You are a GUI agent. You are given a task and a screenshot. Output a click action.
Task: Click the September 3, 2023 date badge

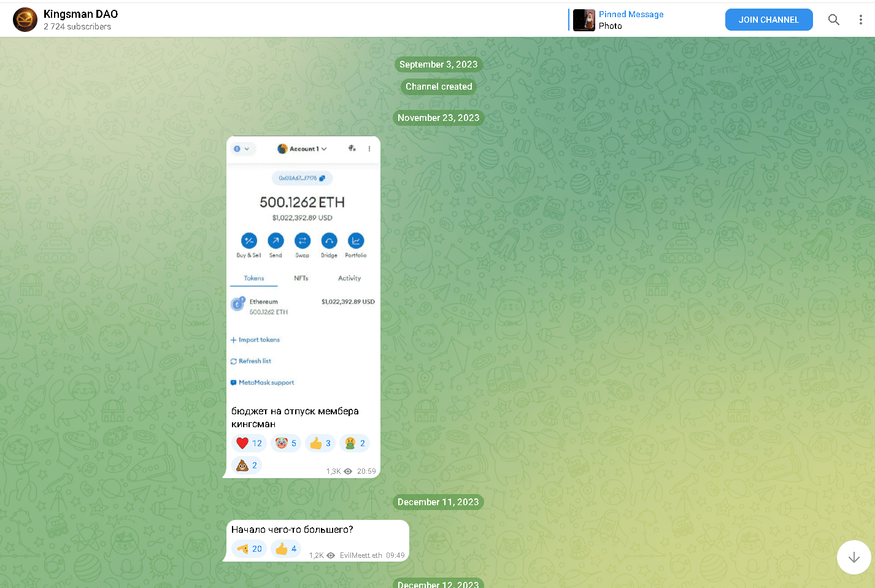pyautogui.click(x=439, y=64)
